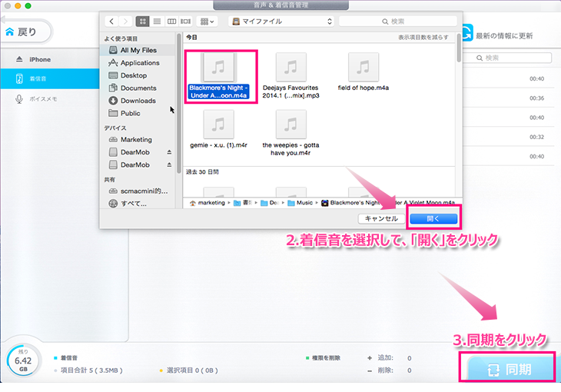Click Music folder in the path bar

(x=300, y=203)
